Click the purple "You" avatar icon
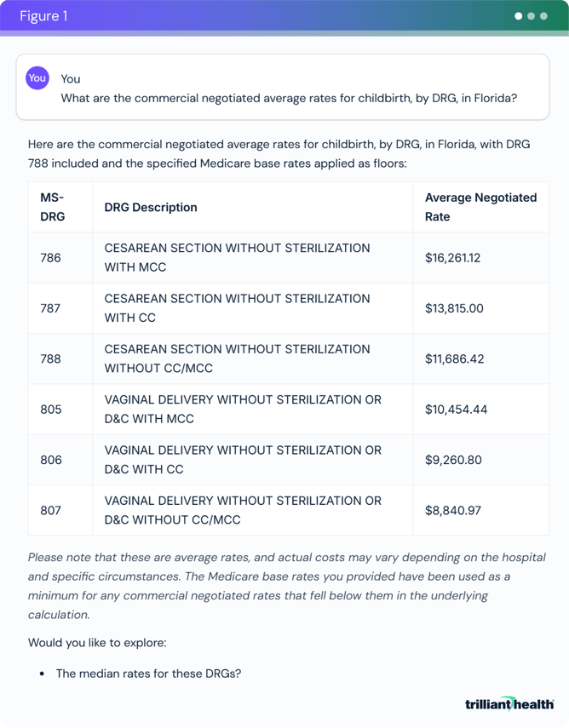 (x=37, y=78)
